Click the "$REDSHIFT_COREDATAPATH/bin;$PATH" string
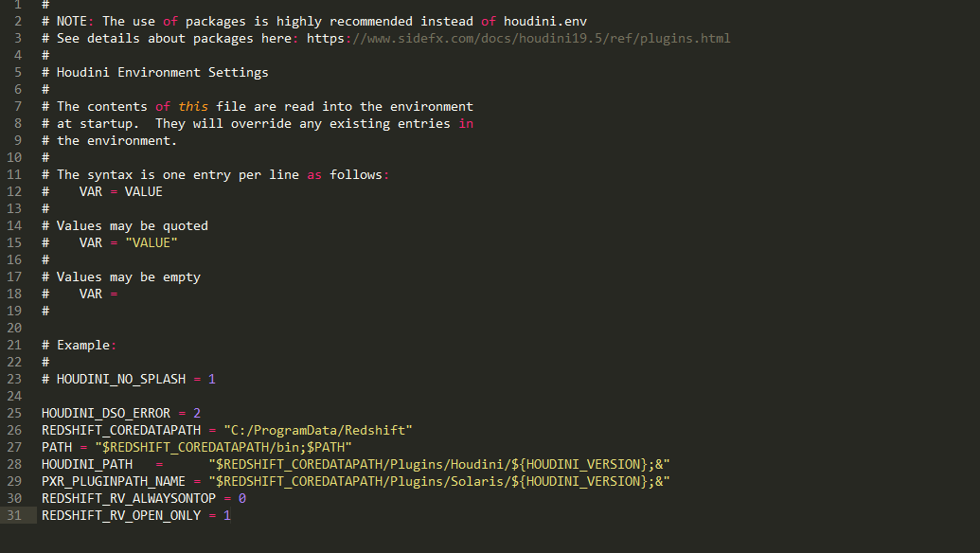The image size is (980, 553). [x=223, y=447]
